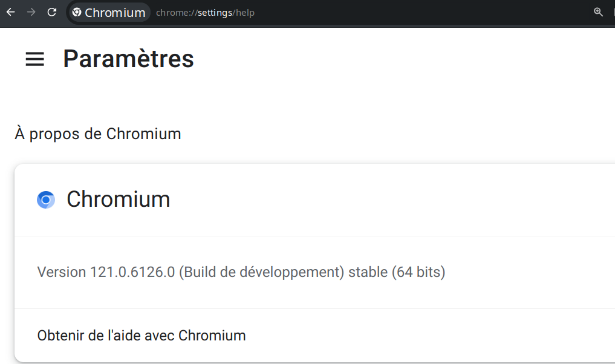Click the zoom magnifier icon in address bar
This screenshot has width=615, height=364.
click(x=598, y=12)
